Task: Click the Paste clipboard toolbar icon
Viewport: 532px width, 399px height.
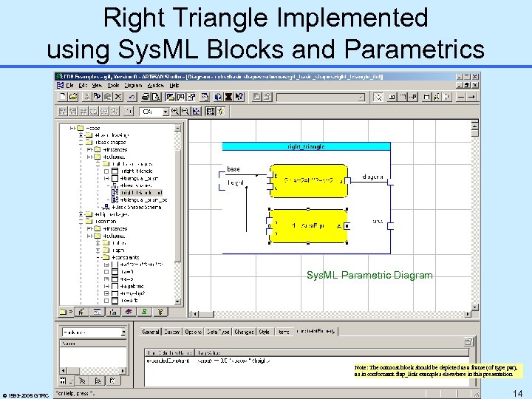Action: click(108, 97)
